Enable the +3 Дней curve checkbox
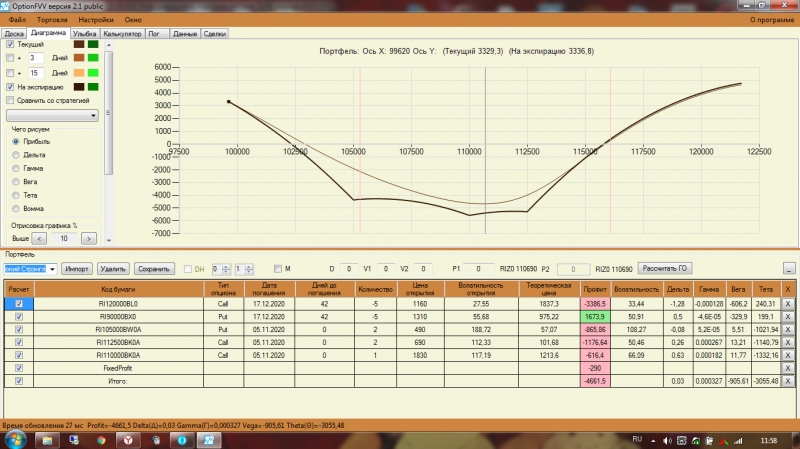 (x=10, y=58)
